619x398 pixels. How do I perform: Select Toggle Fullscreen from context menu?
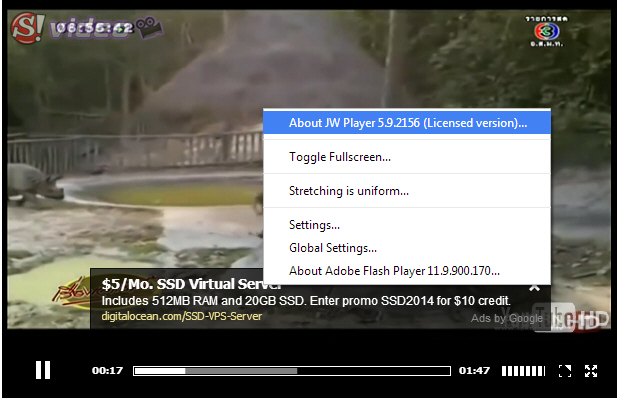[x=407, y=157]
